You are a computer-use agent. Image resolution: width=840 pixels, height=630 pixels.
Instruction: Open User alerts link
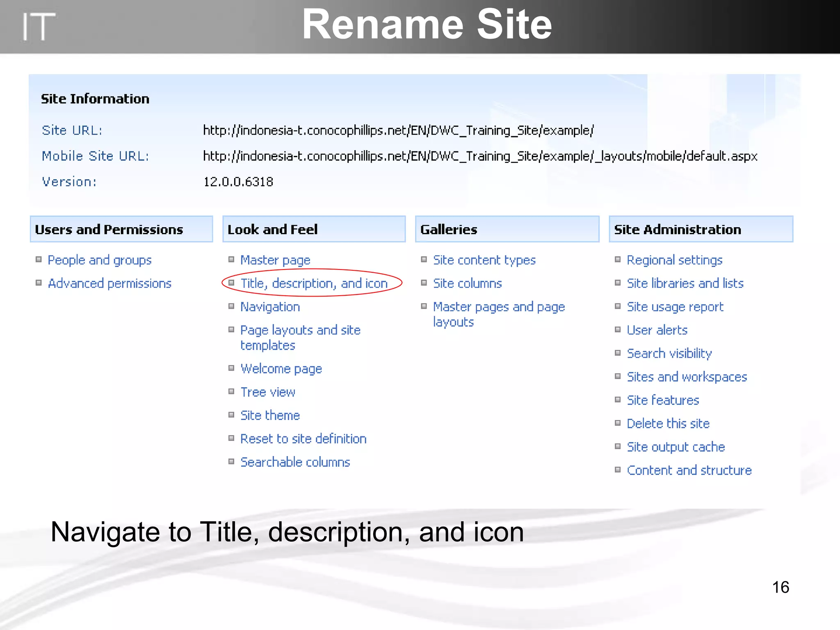(657, 330)
